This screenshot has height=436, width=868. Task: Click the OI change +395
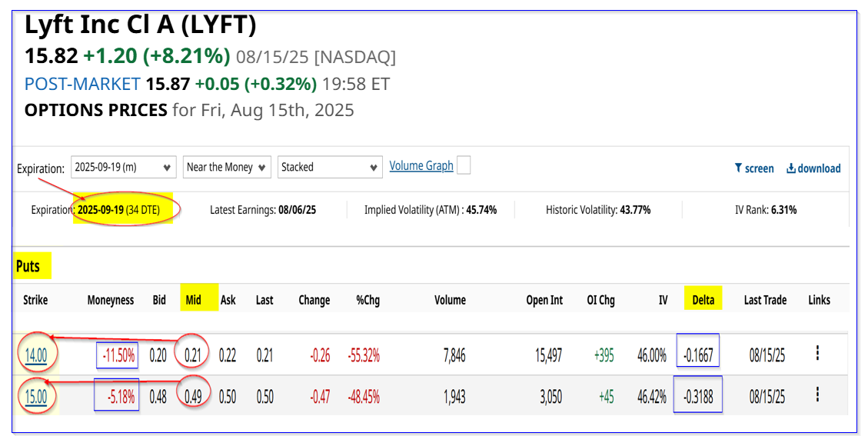[604, 355]
